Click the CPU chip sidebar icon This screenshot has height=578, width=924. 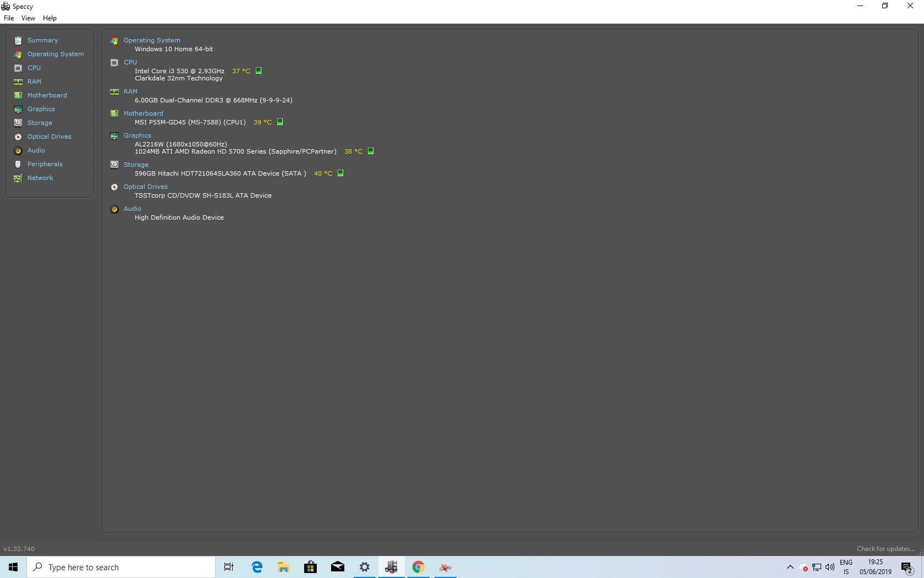[18, 68]
